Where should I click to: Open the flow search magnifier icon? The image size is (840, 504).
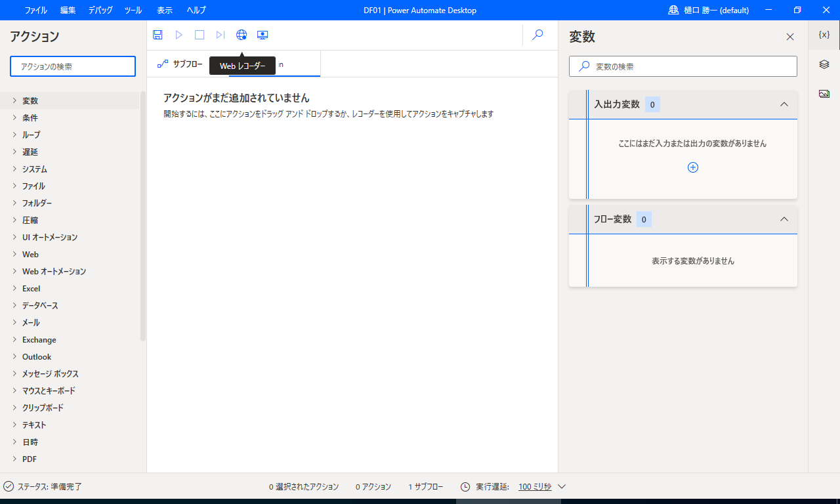click(x=537, y=35)
